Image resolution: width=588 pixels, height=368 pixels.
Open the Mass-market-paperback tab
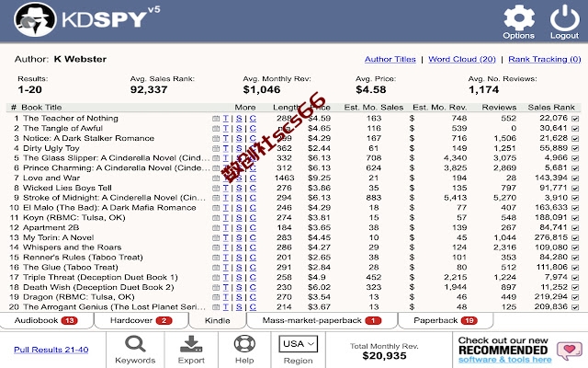point(322,321)
